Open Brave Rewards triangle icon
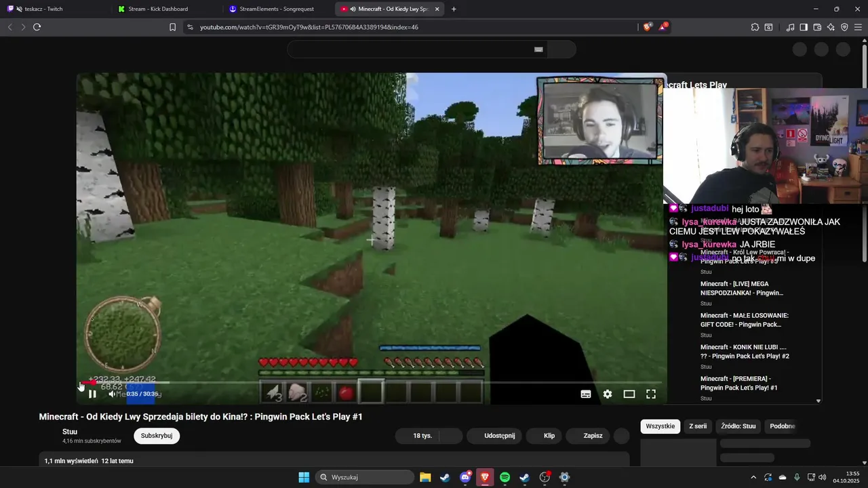The height and width of the screenshot is (488, 868). [663, 27]
